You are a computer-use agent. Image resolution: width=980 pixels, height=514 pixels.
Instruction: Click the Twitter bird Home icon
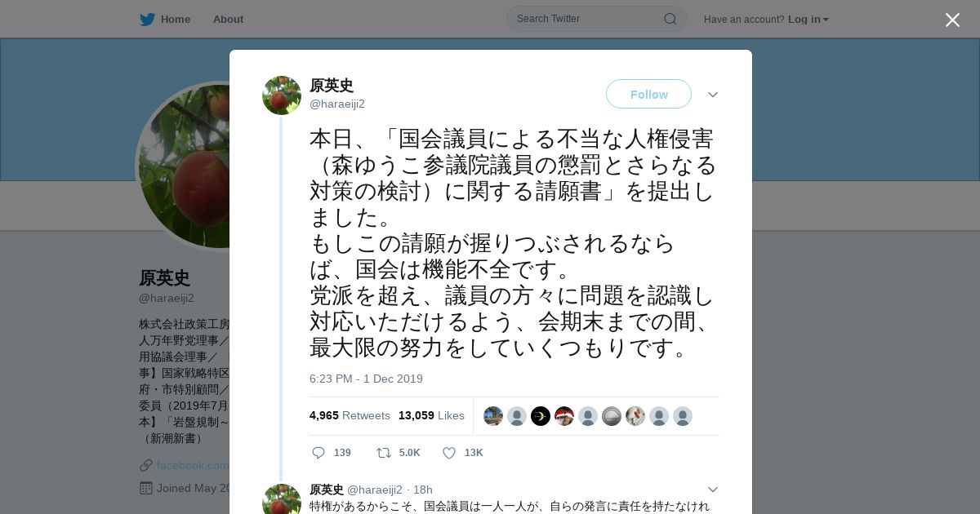click(x=147, y=19)
